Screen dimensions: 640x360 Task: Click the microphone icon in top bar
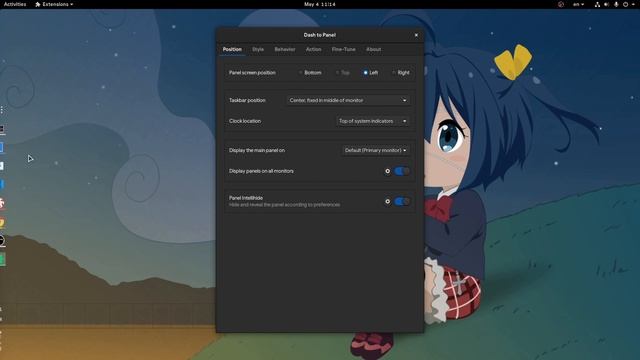pyautogui.click(x=616, y=4)
